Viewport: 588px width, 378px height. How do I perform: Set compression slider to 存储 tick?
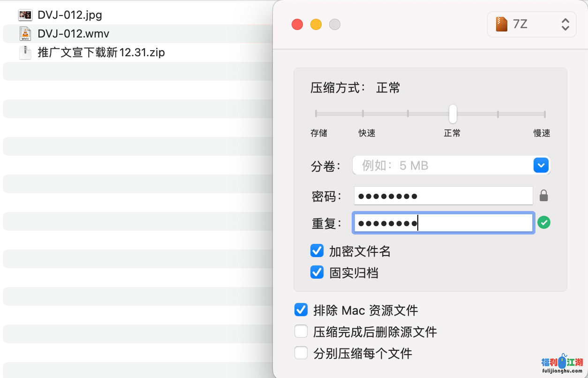[316, 114]
